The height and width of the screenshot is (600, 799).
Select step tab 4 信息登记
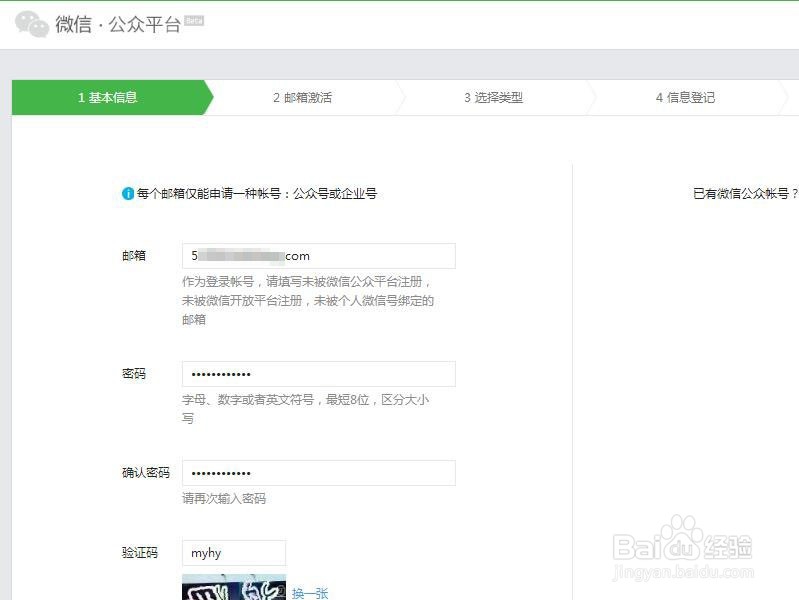point(685,97)
